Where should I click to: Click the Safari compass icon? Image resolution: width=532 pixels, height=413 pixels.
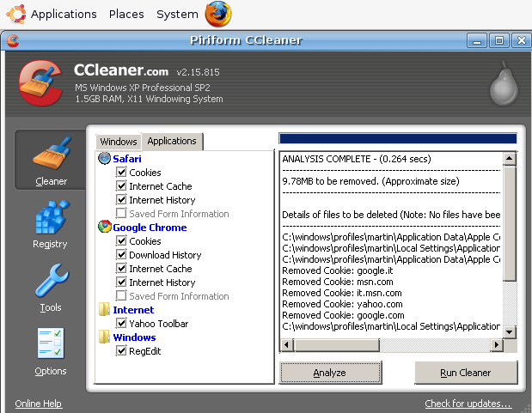point(105,158)
